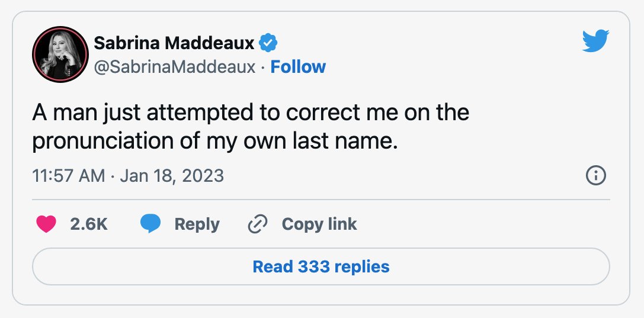Open the Sabrina Maddeaux display name
The image size is (644, 318).
coord(174,43)
